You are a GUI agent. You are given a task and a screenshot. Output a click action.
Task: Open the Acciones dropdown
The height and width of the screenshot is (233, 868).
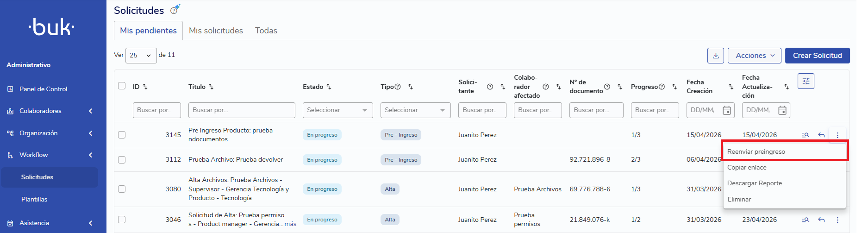754,56
